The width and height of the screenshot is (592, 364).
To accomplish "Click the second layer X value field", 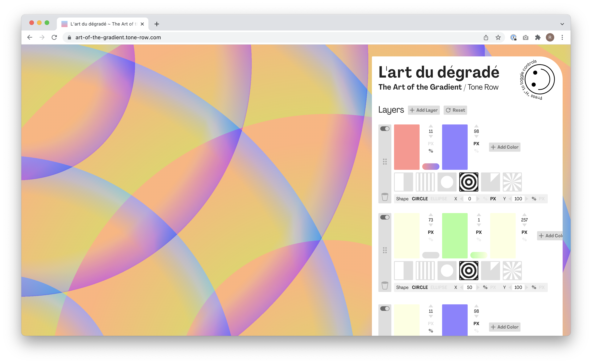I will (469, 287).
